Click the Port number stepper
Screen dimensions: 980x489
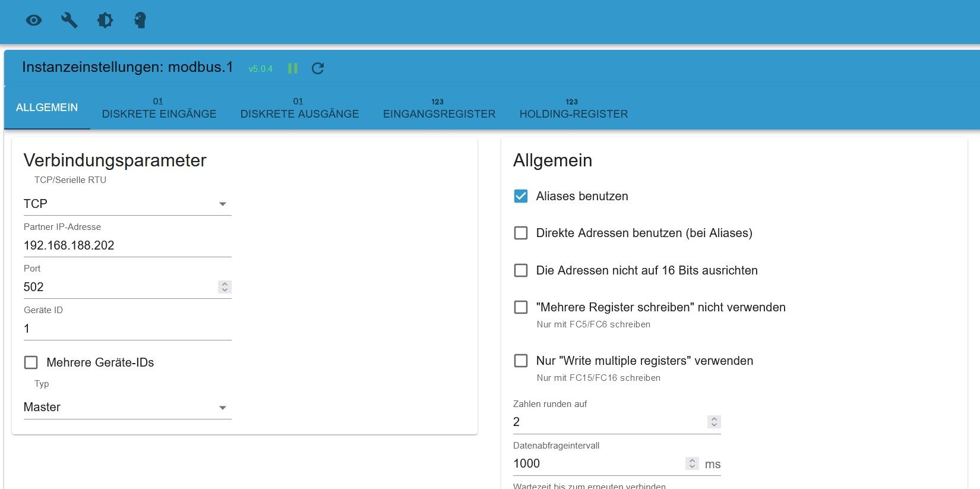(x=225, y=287)
